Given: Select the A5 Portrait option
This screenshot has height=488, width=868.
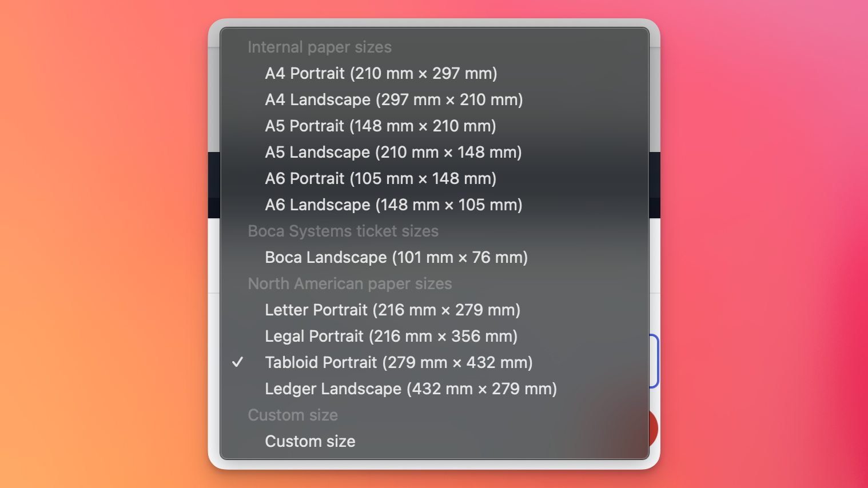Looking at the screenshot, I should coord(380,126).
